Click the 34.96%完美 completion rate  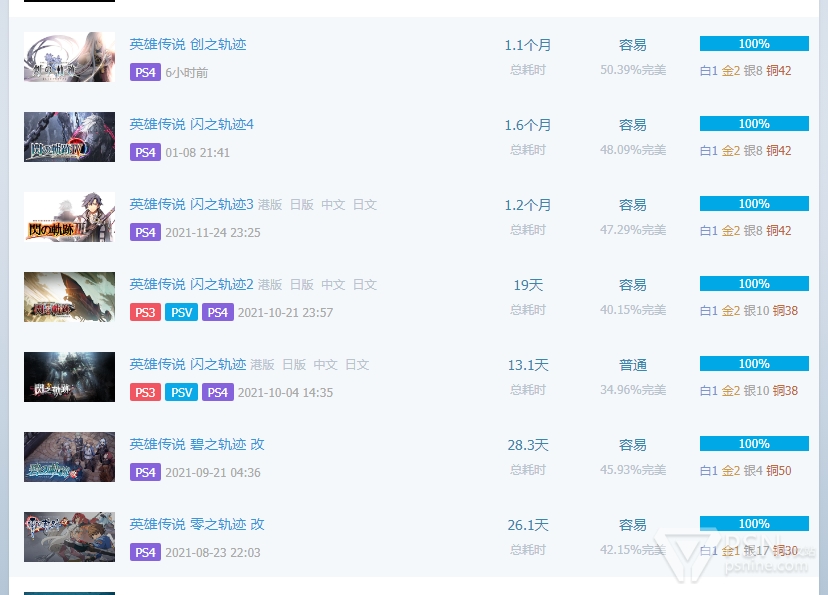[x=633, y=390]
